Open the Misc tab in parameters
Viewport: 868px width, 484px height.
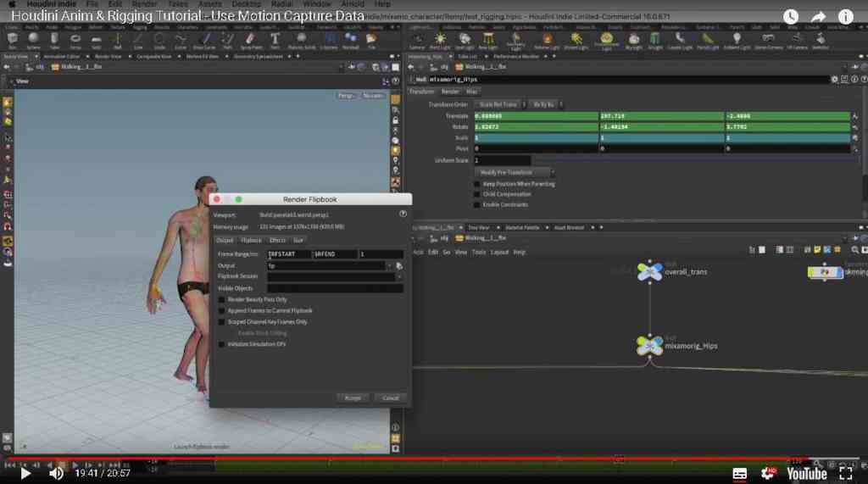[471, 92]
